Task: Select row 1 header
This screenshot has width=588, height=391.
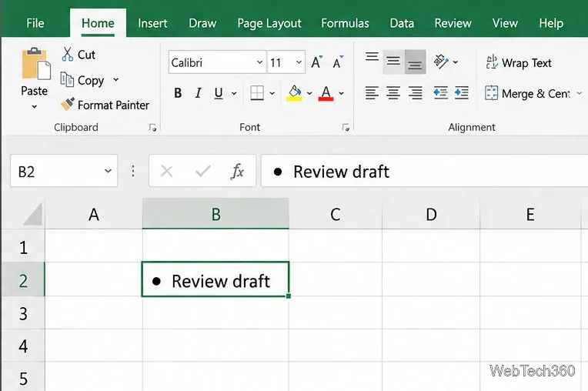Action: coord(23,247)
